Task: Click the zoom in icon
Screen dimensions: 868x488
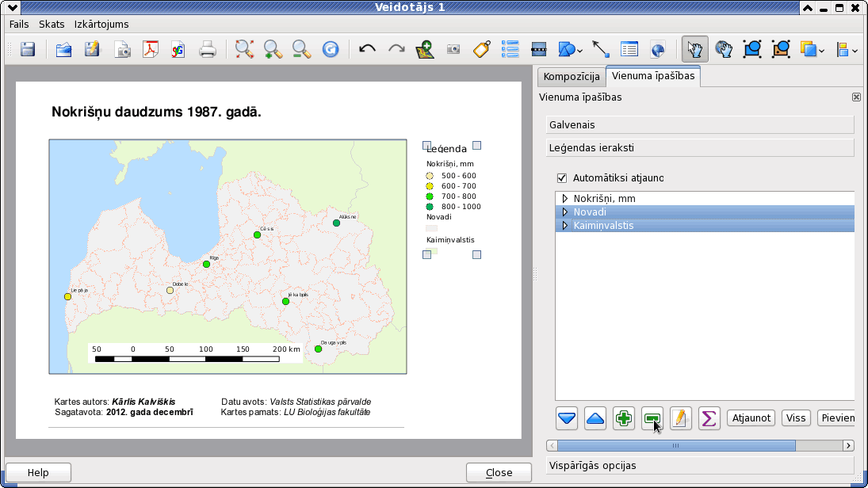Action: [x=273, y=50]
